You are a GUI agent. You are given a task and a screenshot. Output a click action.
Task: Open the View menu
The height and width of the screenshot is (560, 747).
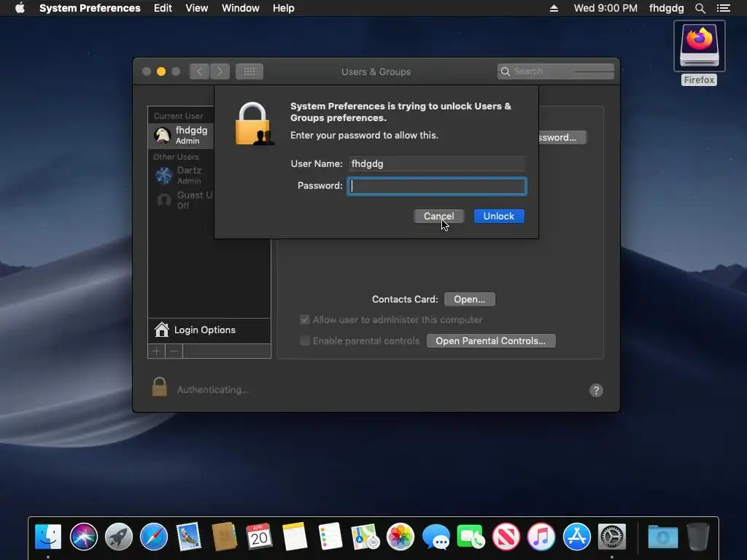tap(196, 8)
